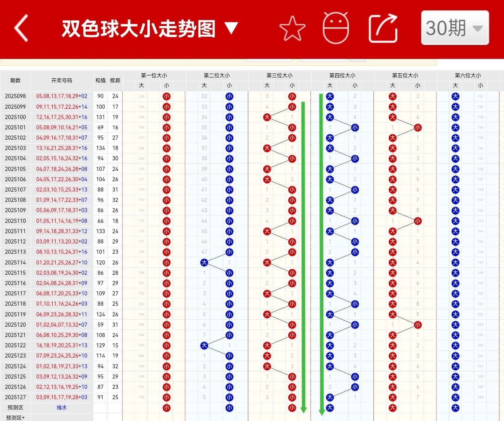Tap the share icon in the header

click(x=383, y=28)
